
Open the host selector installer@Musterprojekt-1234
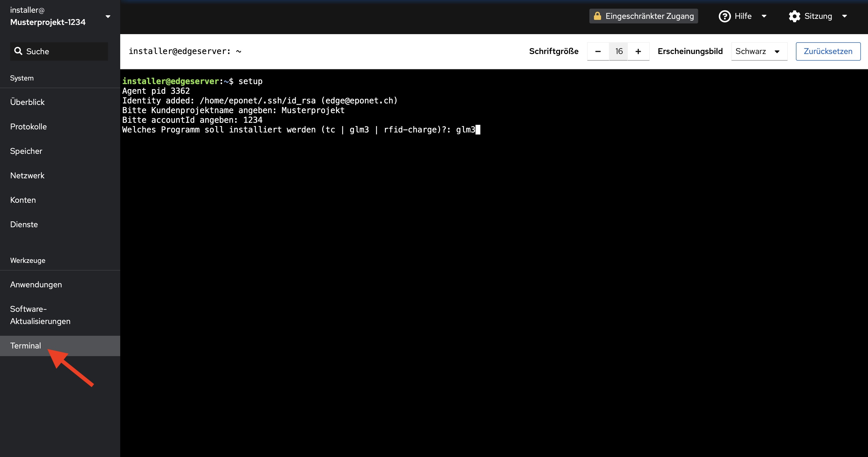[x=60, y=16]
